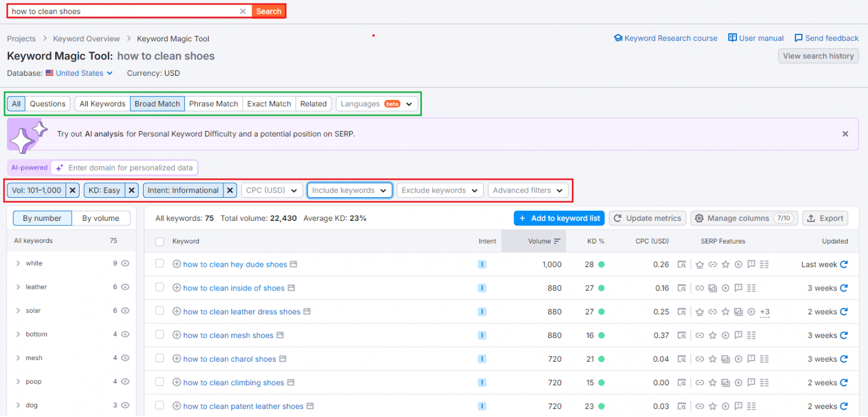This screenshot has width=868, height=417.
Task: Refresh metrics for how to clean mesh shoes
Action: tap(844, 335)
